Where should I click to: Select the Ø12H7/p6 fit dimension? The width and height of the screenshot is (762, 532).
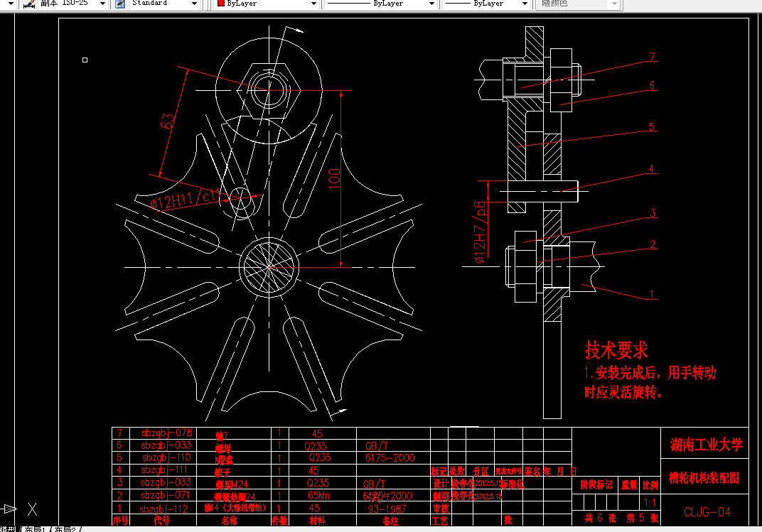coord(480,232)
